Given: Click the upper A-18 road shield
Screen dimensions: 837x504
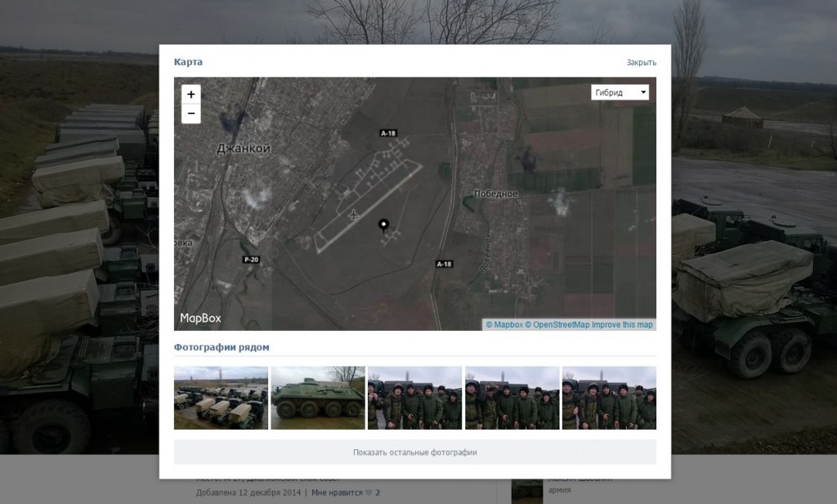Looking at the screenshot, I should pos(388,133).
